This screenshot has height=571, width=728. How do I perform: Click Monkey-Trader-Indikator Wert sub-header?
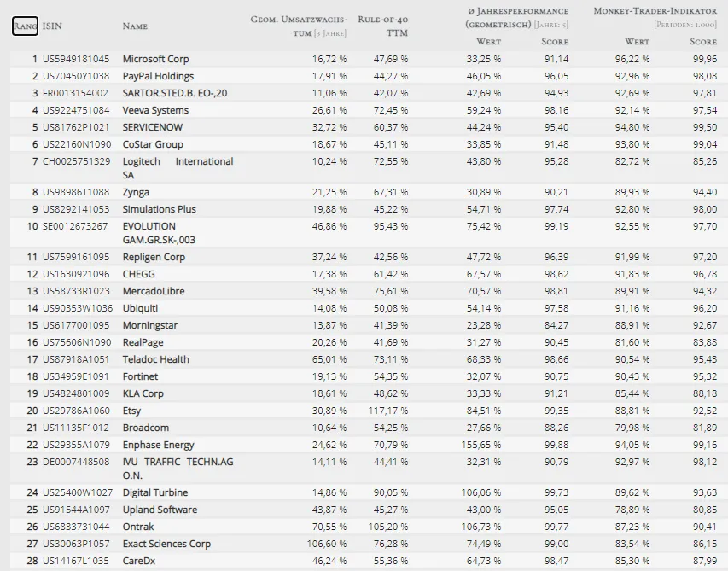[x=637, y=41]
